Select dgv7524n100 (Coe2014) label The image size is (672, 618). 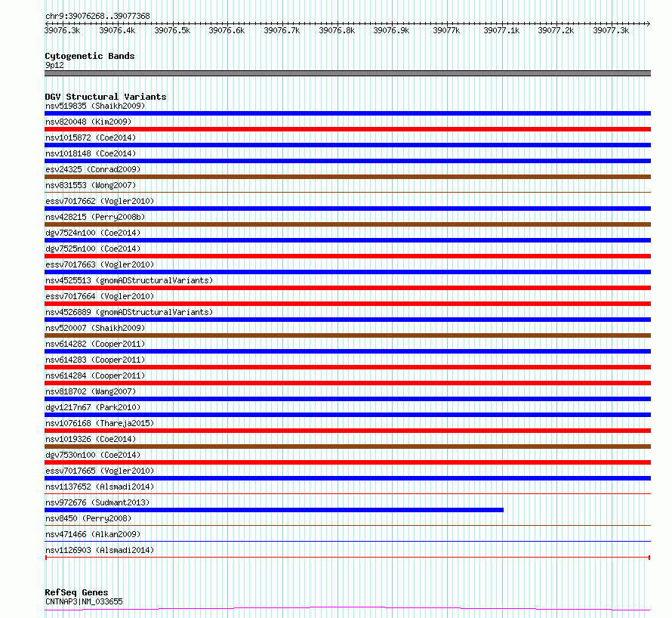pos(93,233)
